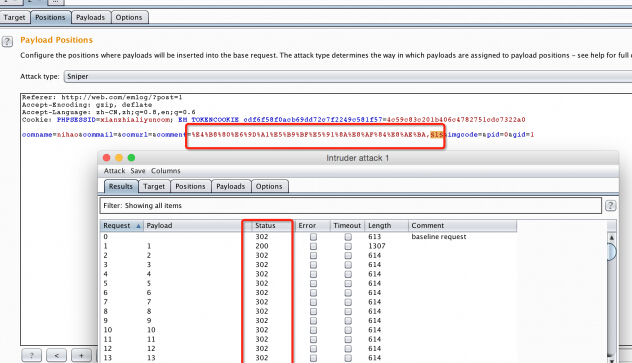
Task: Open the Payload Positions help icon
Action: point(7,41)
